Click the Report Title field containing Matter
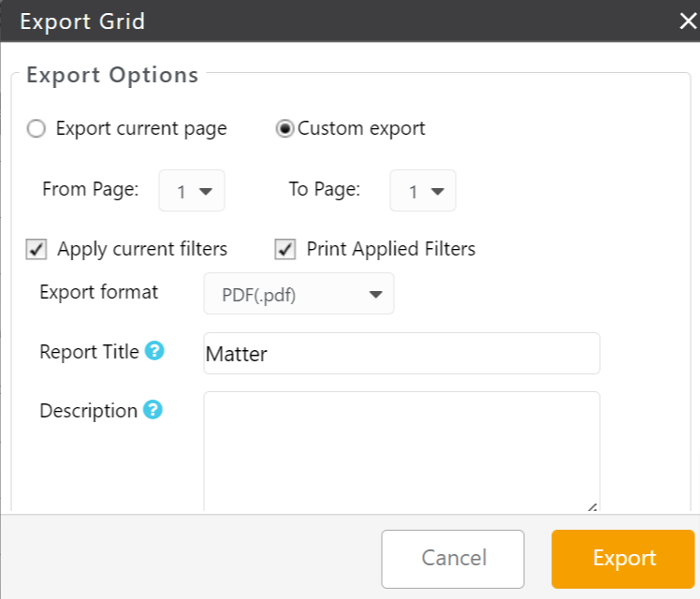The image size is (700, 599). 401,354
